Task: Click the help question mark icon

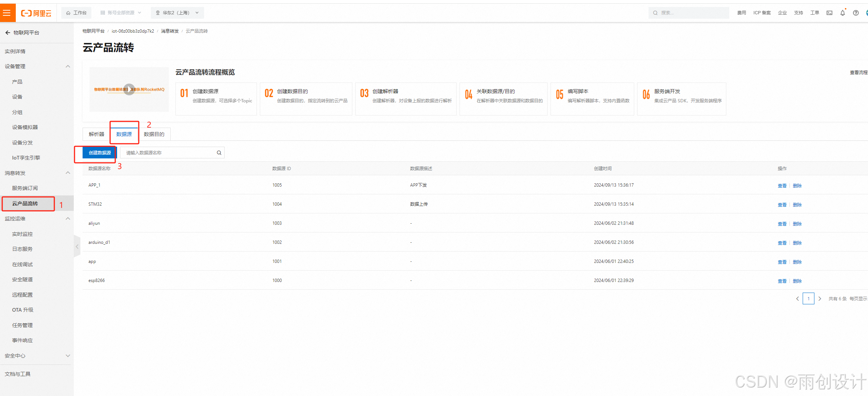Action: [856, 13]
